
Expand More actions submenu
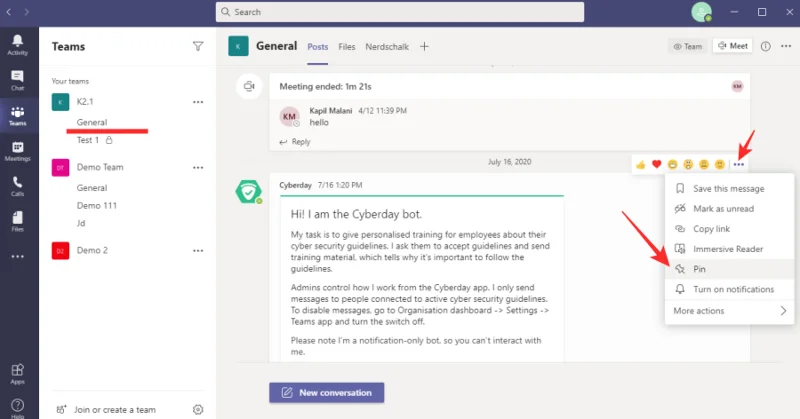[730, 311]
